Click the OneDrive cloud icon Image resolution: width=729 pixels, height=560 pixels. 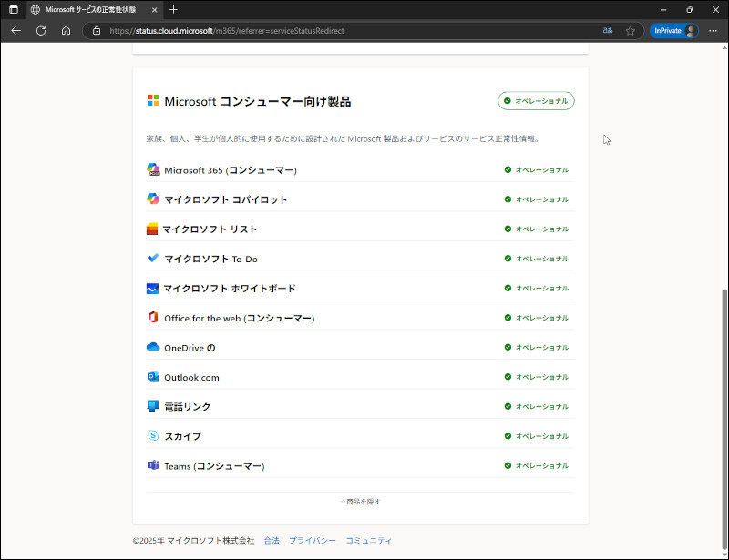(153, 347)
